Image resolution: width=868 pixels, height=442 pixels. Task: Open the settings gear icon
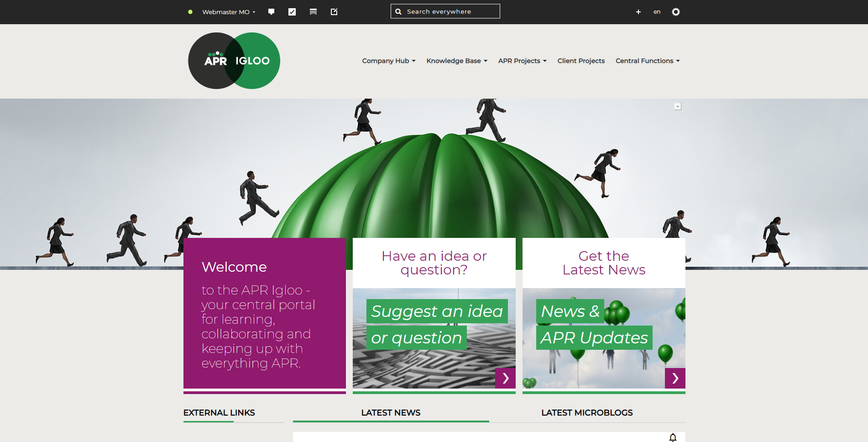[676, 12]
